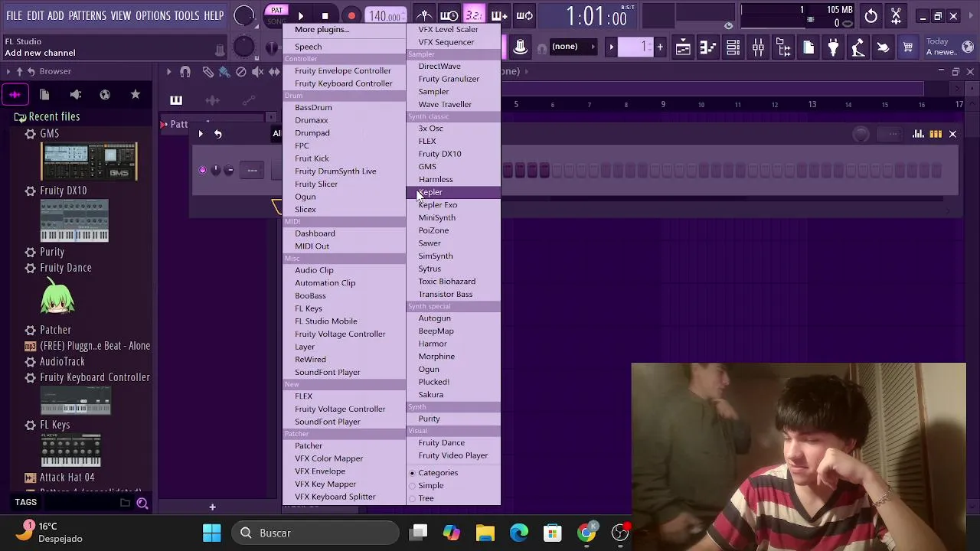Click the Browser back arrow icon
Viewport: 980px width, 551px height.
tap(31, 71)
